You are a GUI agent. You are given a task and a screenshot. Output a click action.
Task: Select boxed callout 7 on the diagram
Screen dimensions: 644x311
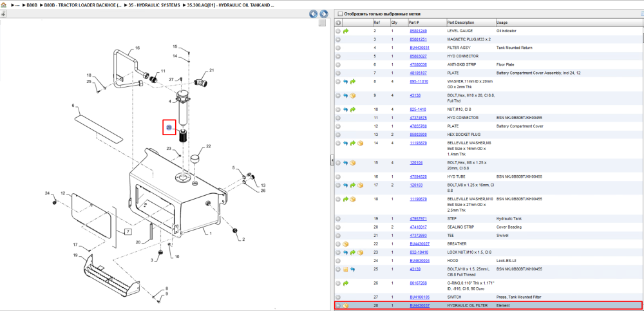click(x=128, y=232)
